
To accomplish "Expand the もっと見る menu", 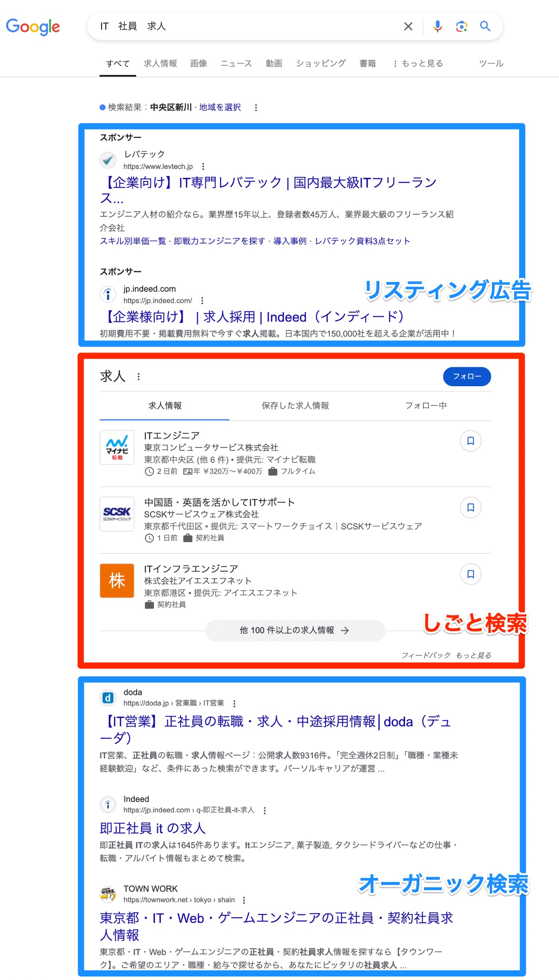I will pos(418,63).
